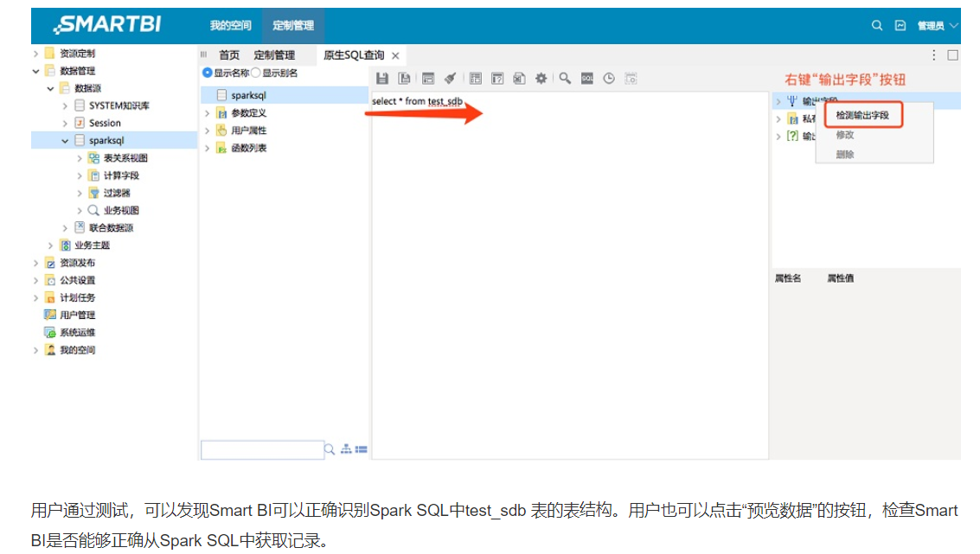Open the 我的空间 top navigation item
Screen dimensions: 980x554
pos(231,26)
